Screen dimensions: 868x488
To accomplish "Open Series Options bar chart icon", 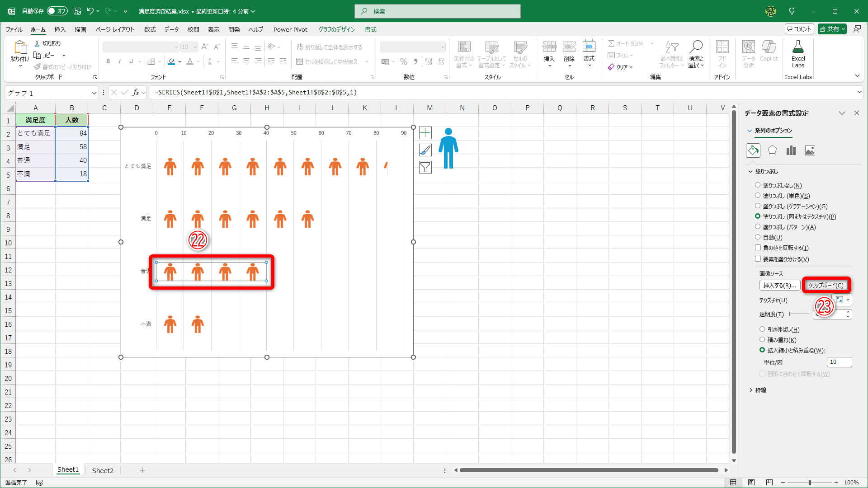I will (x=791, y=150).
